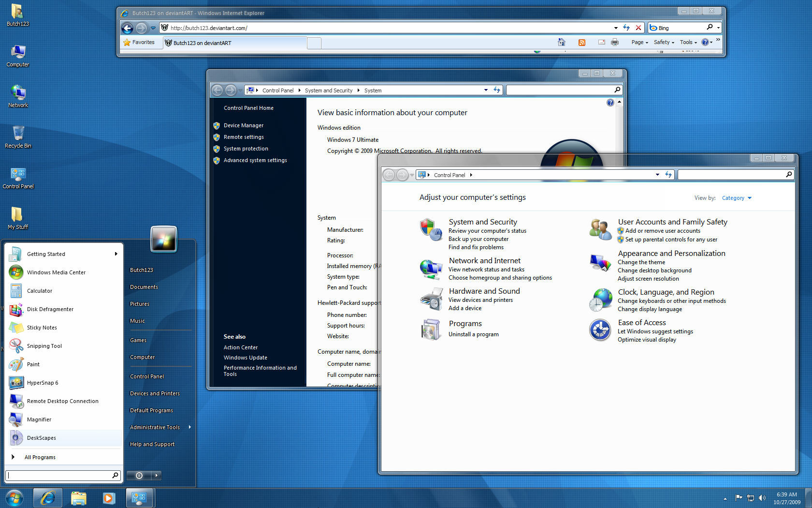Click Back up your computer link
The height and width of the screenshot is (508, 812).
tap(478, 239)
